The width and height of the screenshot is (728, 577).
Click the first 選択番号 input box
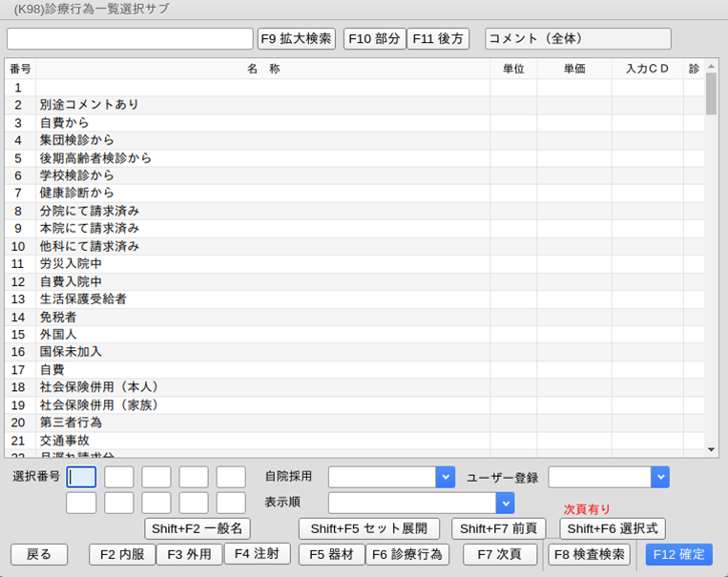click(x=81, y=477)
